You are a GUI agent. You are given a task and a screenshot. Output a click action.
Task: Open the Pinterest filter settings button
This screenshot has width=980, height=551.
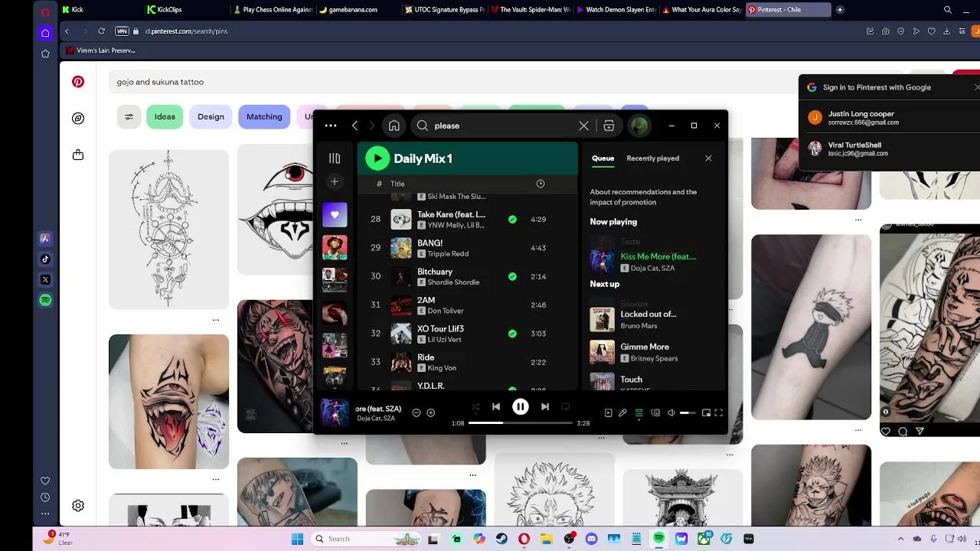[x=129, y=117]
